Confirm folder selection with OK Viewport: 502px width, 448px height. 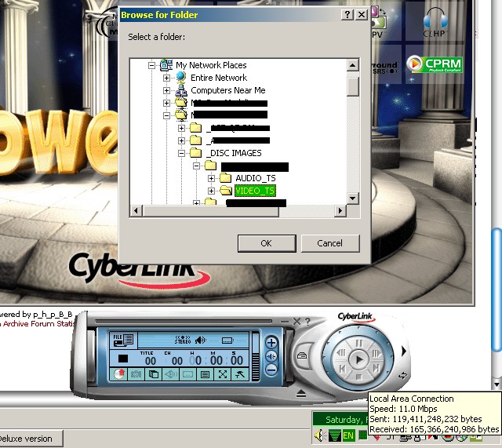[267, 243]
